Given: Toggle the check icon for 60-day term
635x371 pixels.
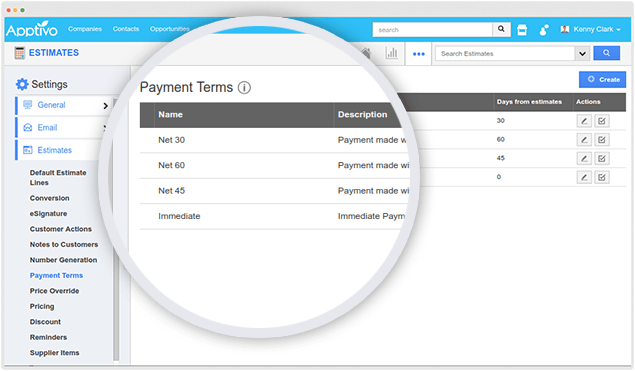Looking at the screenshot, I should tap(602, 140).
